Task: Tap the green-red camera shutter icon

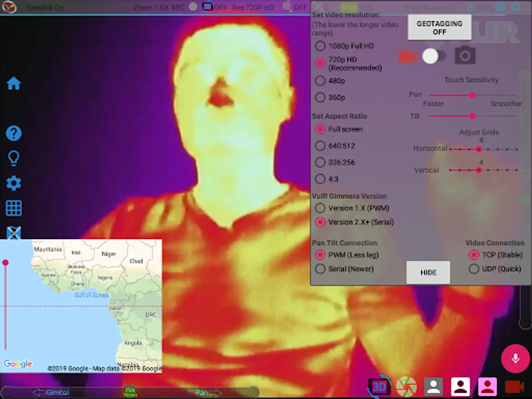Action: [406, 387]
